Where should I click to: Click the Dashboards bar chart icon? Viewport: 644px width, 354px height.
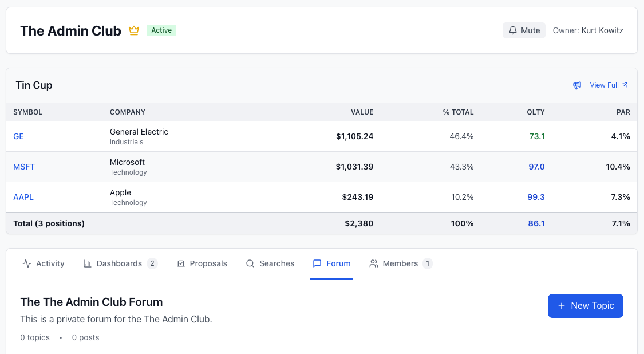[x=87, y=263]
